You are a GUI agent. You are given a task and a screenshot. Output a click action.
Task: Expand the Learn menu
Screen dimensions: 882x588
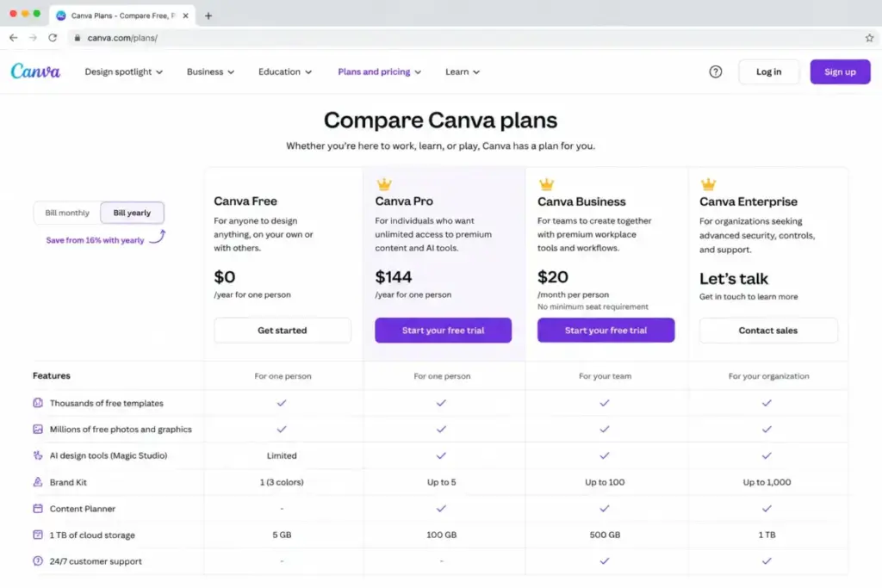463,71
